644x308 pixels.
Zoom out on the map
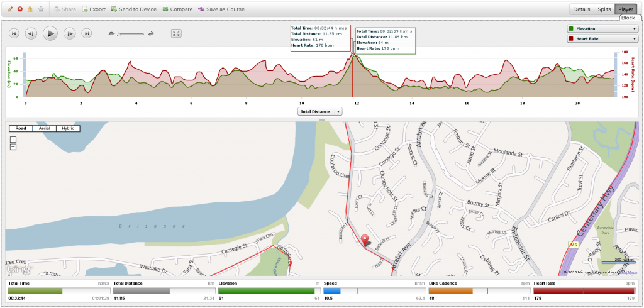pyautogui.click(x=13, y=147)
